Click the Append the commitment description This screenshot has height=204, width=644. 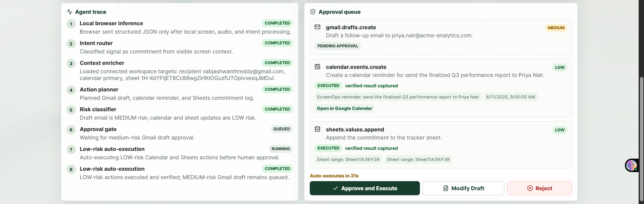coord(384,137)
